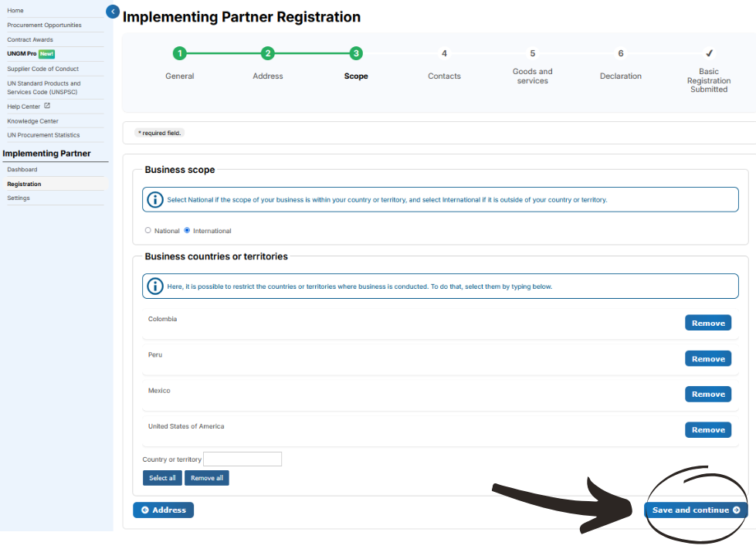Screen dimensions: 756x549
Task: Go back with the Address button
Action: pyautogui.click(x=164, y=510)
